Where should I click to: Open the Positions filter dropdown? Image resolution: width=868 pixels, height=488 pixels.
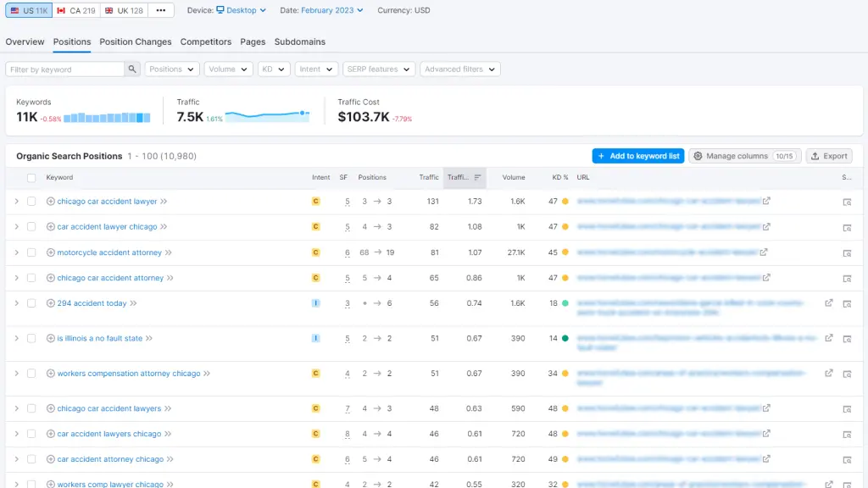tap(171, 69)
